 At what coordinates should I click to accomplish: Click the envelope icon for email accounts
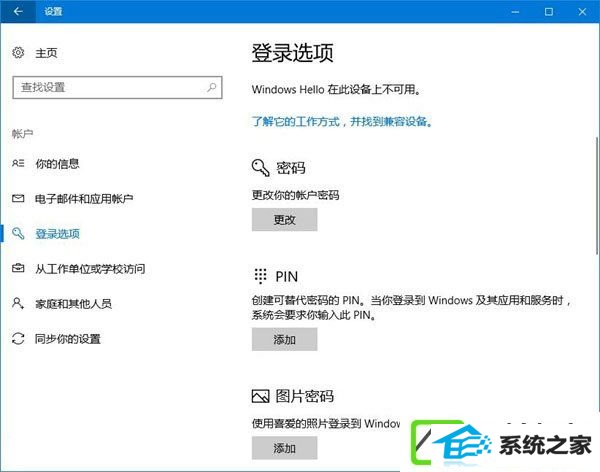coord(18,198)
